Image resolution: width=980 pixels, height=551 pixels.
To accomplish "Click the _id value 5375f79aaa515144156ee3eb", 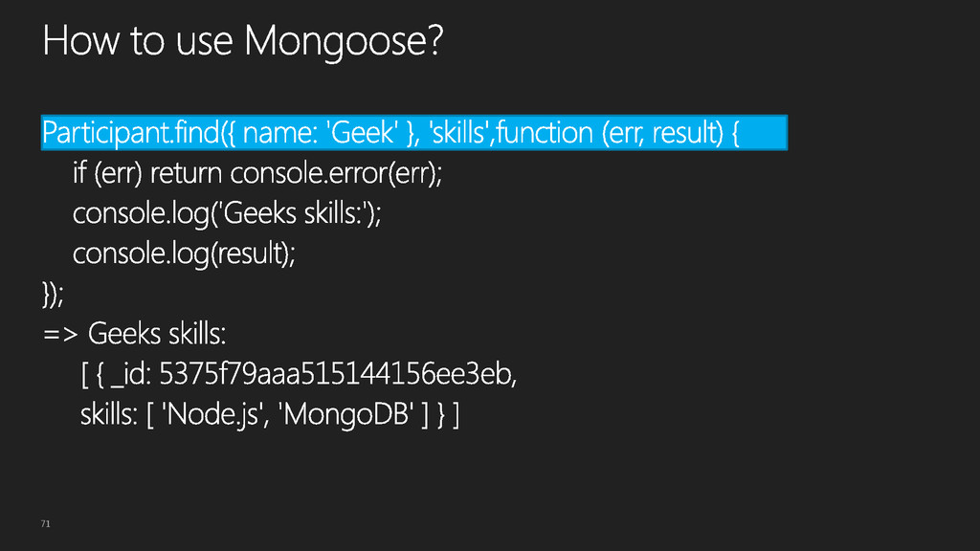I will 336,374.
